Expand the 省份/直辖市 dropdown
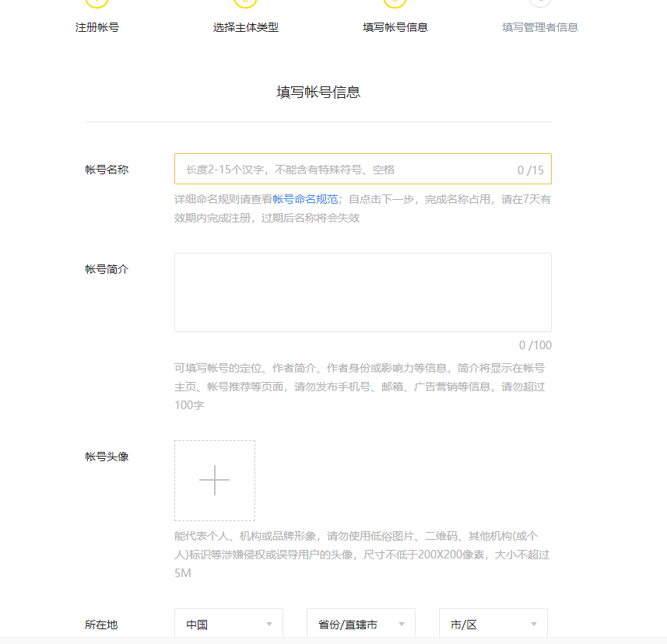The height and width of the screenshot is (644, 667). click(361, 624)
